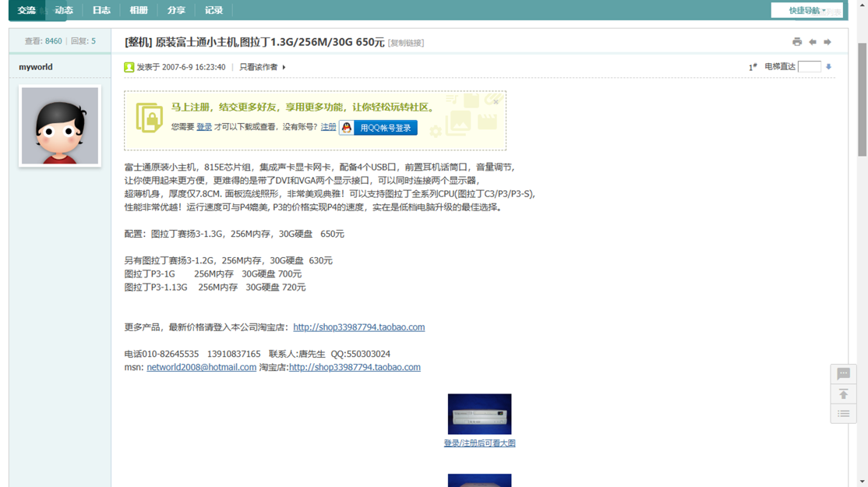Viewport: 868px width, 487px height.
Task: Expand 只看该作者 author filter arrow
Action: (x=284, y=68)
